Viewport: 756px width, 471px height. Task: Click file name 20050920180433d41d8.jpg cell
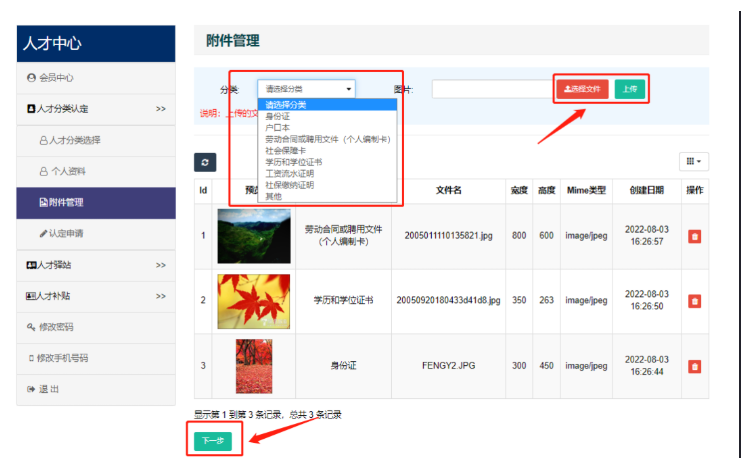point(448,300)
